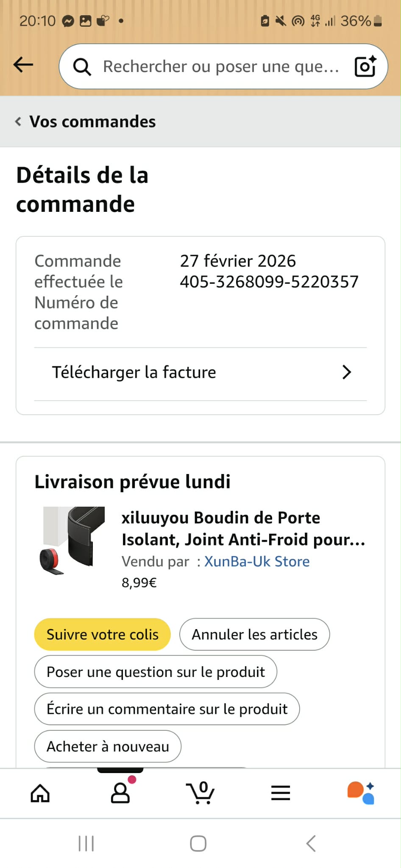Screen dimensions: 401x868
Task: Tap Poser une question sur le produit
Action: (x=156, y=672)
